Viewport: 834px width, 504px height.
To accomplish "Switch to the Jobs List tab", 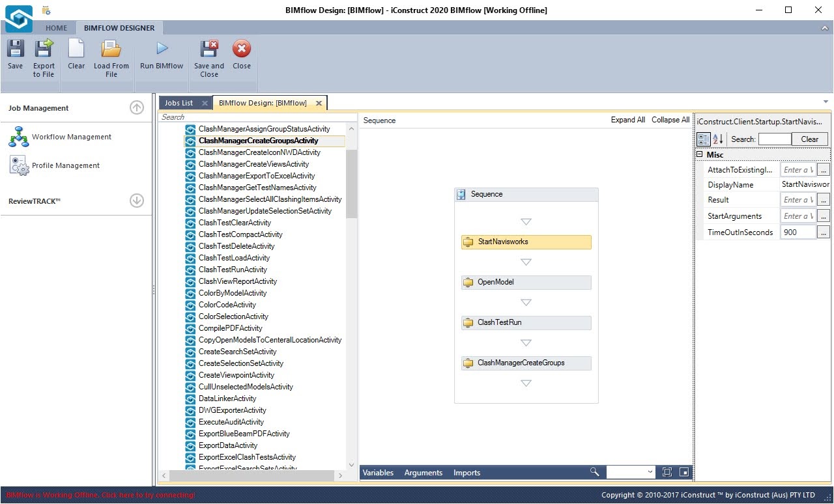I will (x=179, y=103).
